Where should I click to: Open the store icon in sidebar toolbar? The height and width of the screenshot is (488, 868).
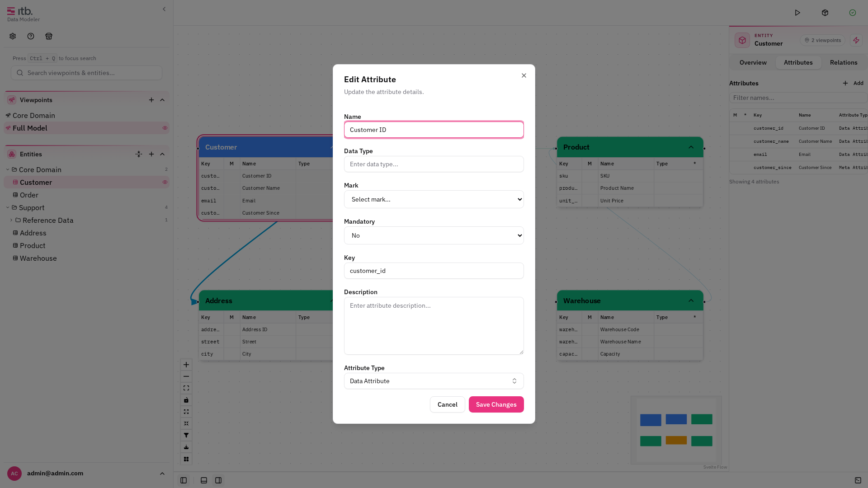point(49,36)
